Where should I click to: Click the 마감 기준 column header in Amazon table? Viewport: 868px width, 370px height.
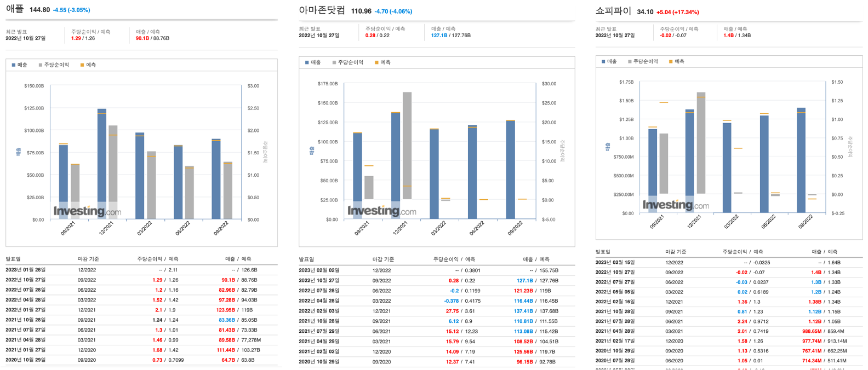(x=383, y=259)
